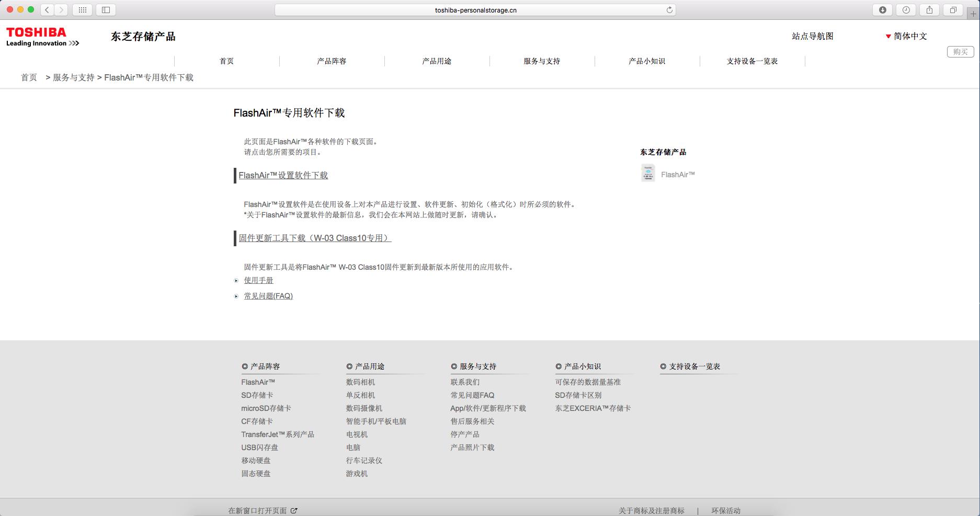The width and height of the screenshot is (980, 516).
Task: Open the 服务与支持 navigation menu
Action: [541, 61]
